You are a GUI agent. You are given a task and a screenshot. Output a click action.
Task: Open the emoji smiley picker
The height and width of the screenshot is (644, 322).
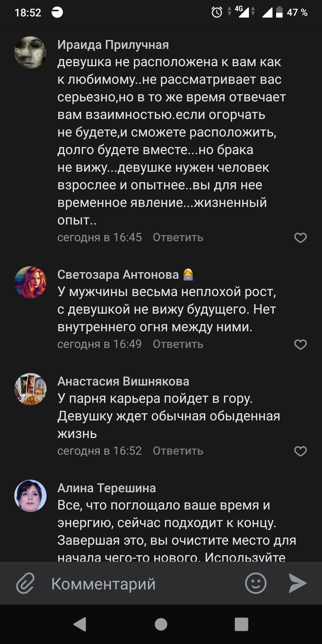(x=256, y=584)
